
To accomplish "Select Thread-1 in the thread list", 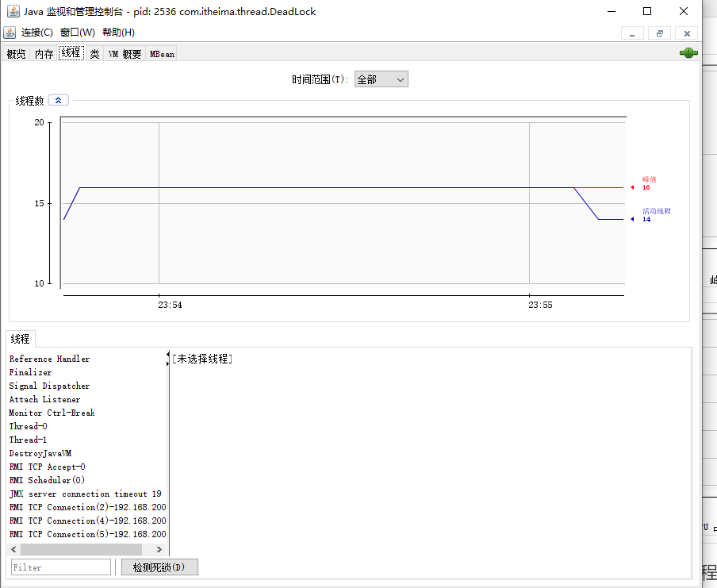I will tap(29, 440).
